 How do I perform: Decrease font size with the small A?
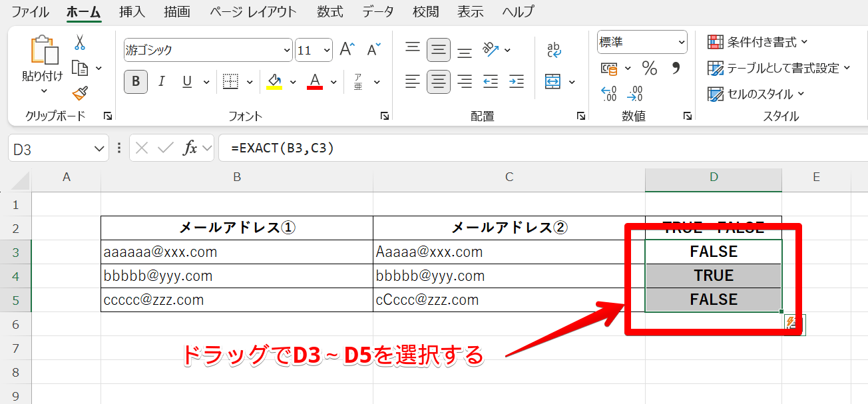coord(373,49)
